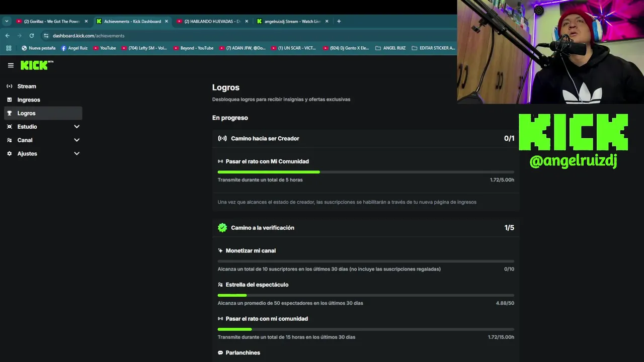Click the 1.72/5.00h progress value
The width and height of the screenshot is (644, 362).
tap(502, 180)
